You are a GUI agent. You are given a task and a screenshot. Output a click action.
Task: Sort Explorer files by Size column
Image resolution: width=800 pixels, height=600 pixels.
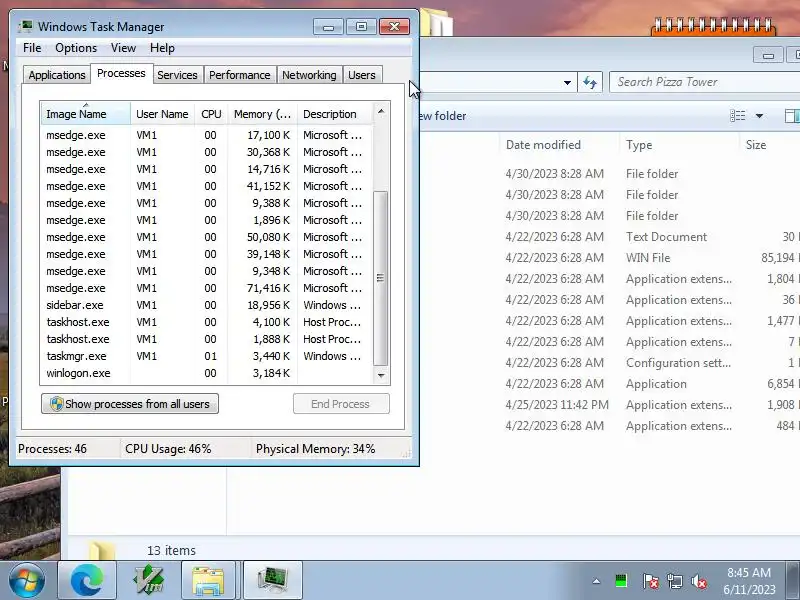pos(769,145)
